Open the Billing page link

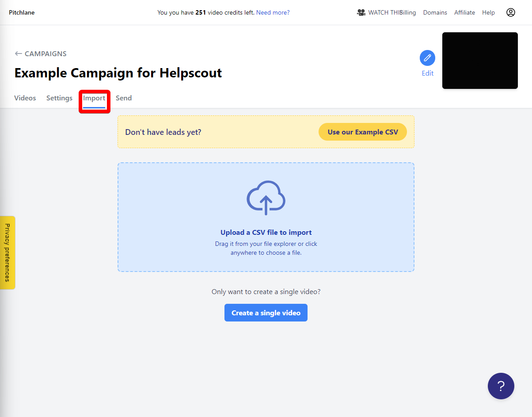408,12
